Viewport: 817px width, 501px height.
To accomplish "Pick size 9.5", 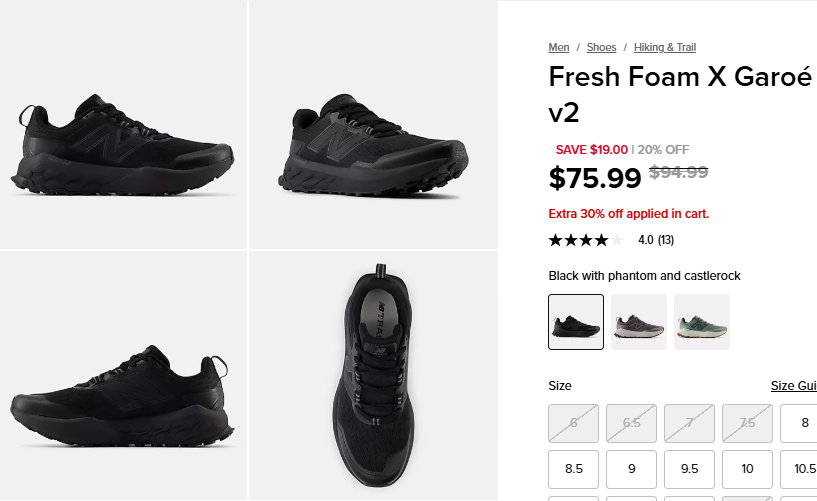I will tap(690, 469).
